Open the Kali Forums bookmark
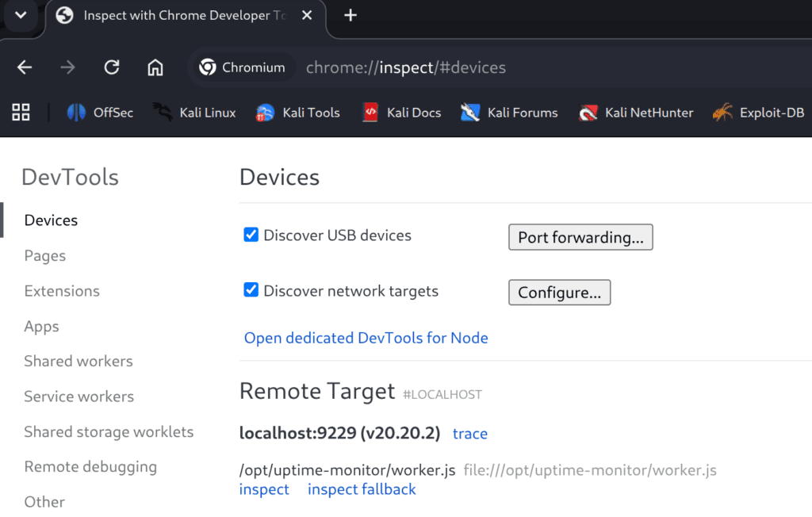The height and width of the screenshot is (517, 812). click(509, 113)
